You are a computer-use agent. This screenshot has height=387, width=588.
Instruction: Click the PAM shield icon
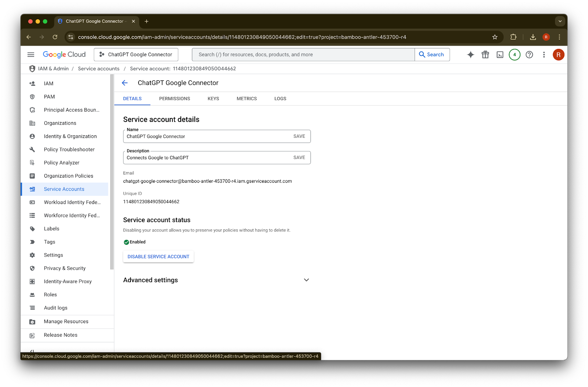[x=32, y=97]
